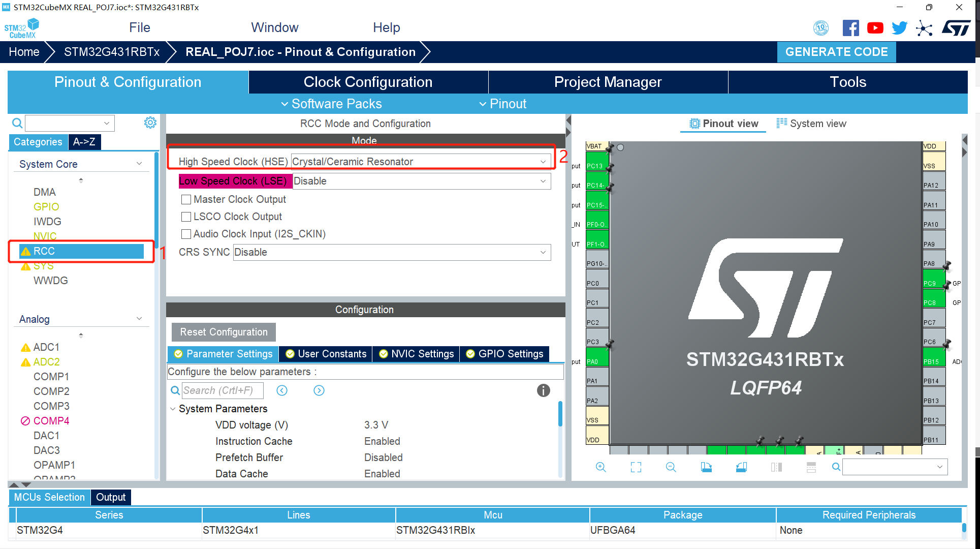Click the parameter Search (Ctrl+F) field
This screenshot has width=980, height=549.
pyautogui.click(x=222, y=390)
